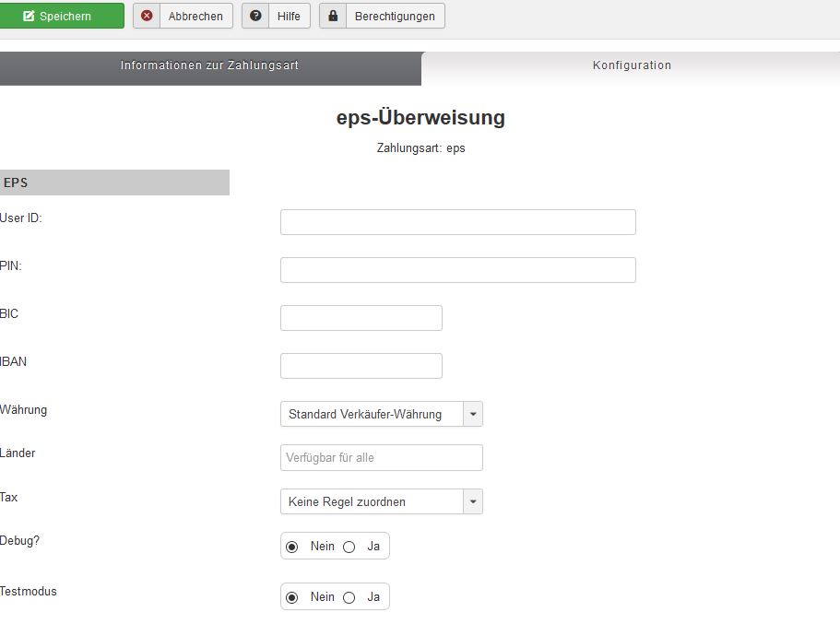This screenshot has width=840, height=624.
Task: Click the padlock permissions icon
Action: tap(333, 16)
